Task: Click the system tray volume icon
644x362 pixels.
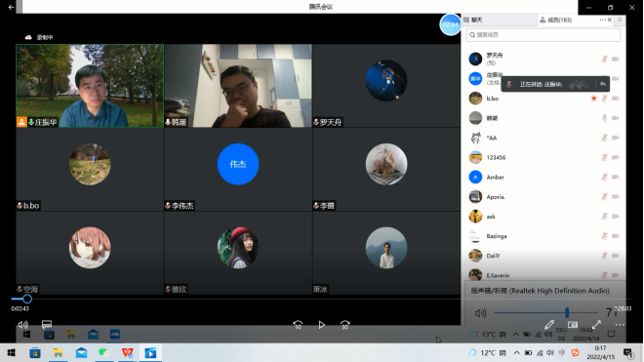Action: coord(550,353)
